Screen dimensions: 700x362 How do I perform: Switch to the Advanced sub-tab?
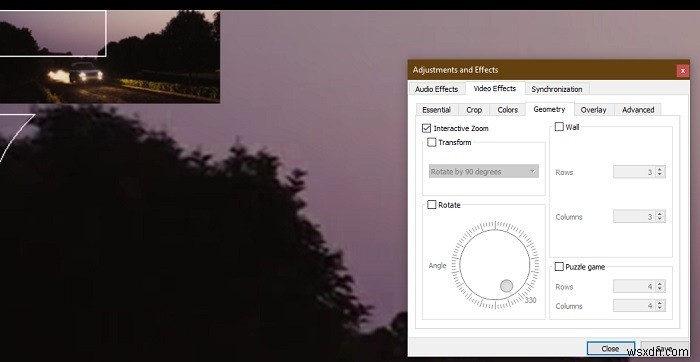638,110
